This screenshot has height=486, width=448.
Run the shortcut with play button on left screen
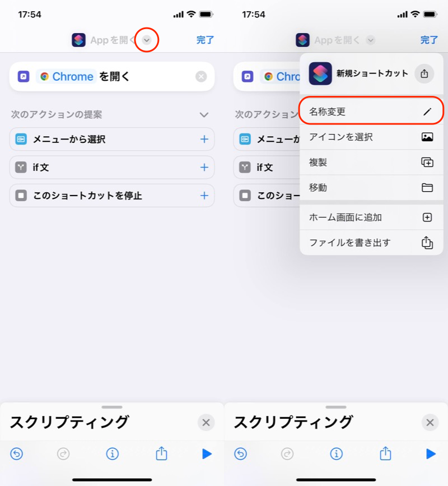[207, 453]
